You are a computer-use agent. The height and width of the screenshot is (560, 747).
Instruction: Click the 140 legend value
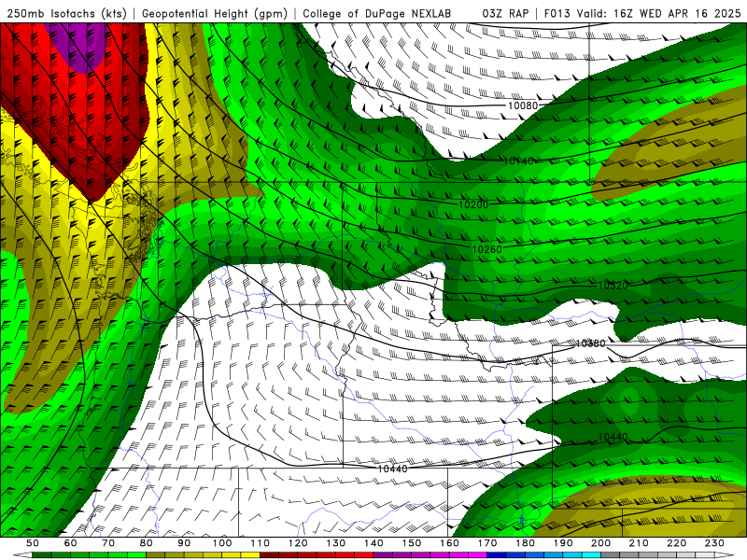tap(373, 543)
